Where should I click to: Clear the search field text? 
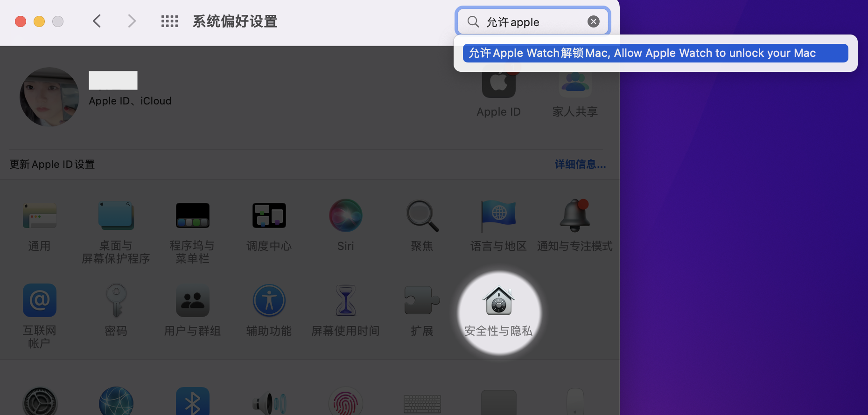pos(593,21)
